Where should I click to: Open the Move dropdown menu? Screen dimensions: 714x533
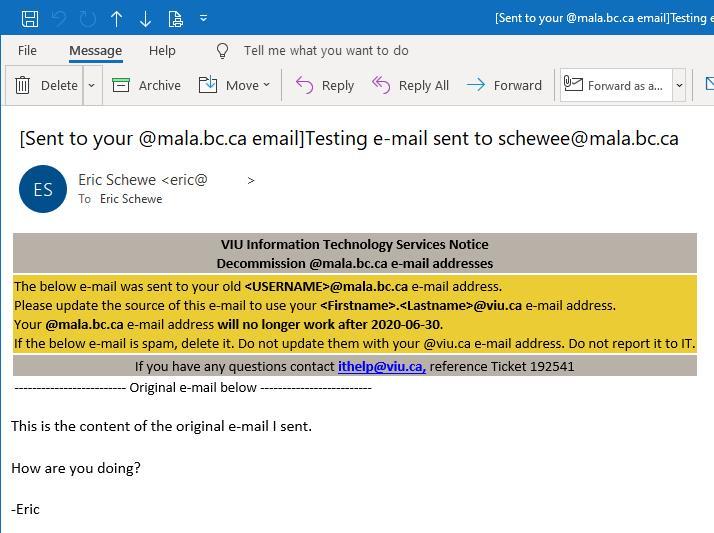tap(235, 85)
